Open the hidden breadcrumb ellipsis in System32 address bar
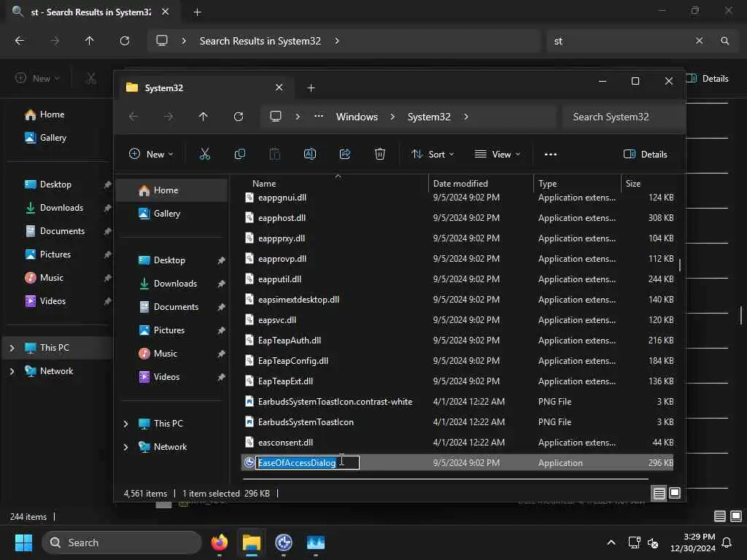 319,116
